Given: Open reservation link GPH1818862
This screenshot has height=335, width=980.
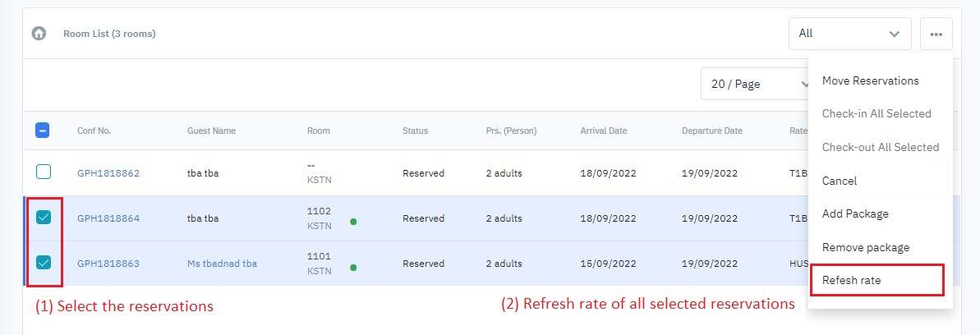Looking at the screenshot, I should click(x=108, y=173).
